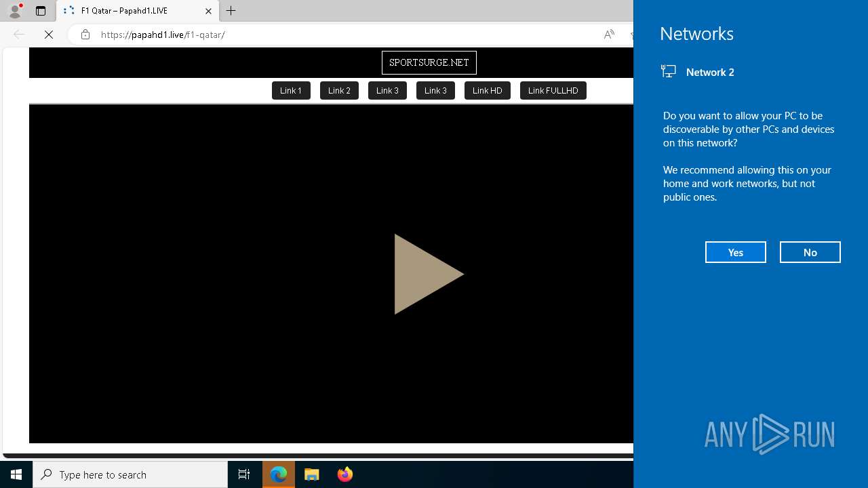Close the F1 Qatar browser tab
The width and height of the screenshot is (868, 488).
point(208,11)
